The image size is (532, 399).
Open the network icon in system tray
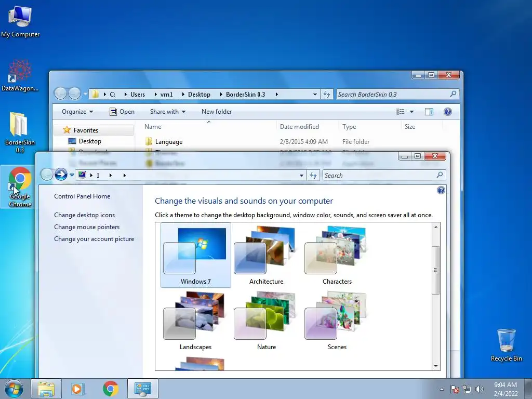(x=467, y=390)
